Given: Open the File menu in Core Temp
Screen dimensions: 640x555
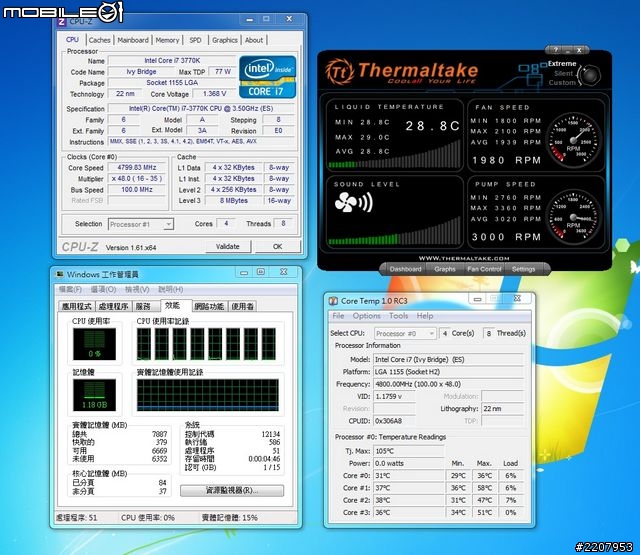Looking at the screenshot, I should [x=338, y=316].
